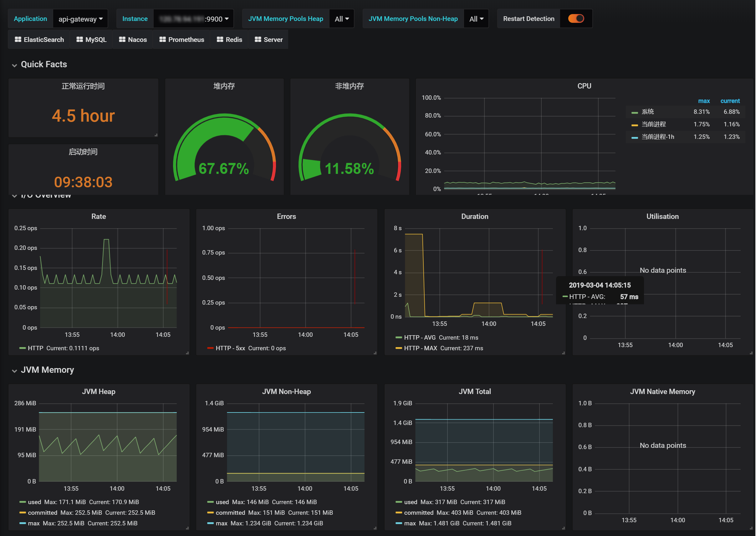Image resolution: width=756 pixels, height=536 pixels.
Task: Toggle the Restart Detection switch
Action: tap(576, 19)
